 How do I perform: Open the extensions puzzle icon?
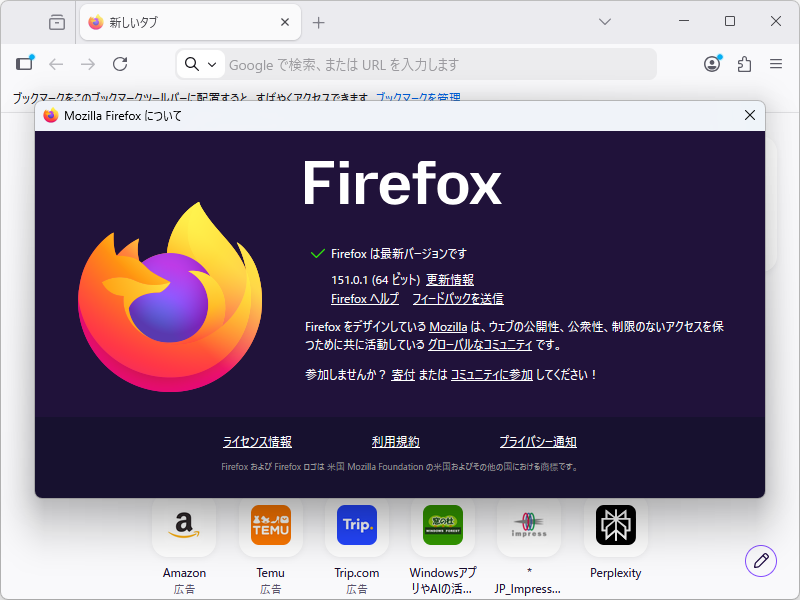744,64
